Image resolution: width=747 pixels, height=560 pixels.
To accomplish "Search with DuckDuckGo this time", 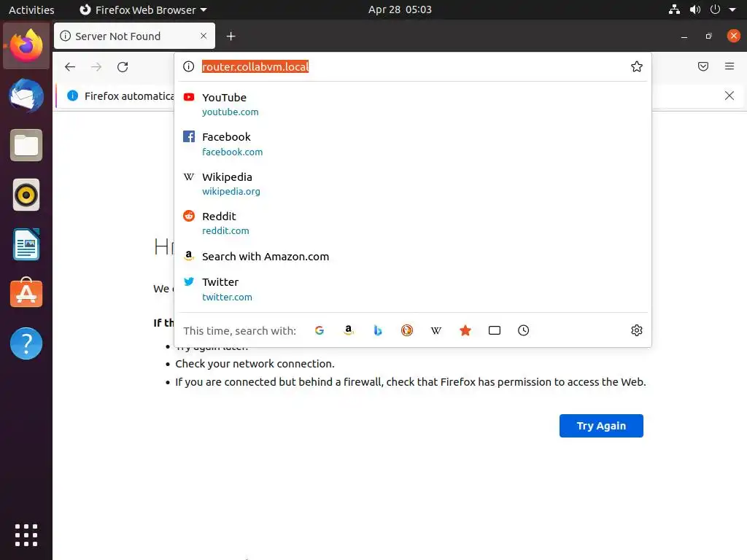I will pos(407,330).
